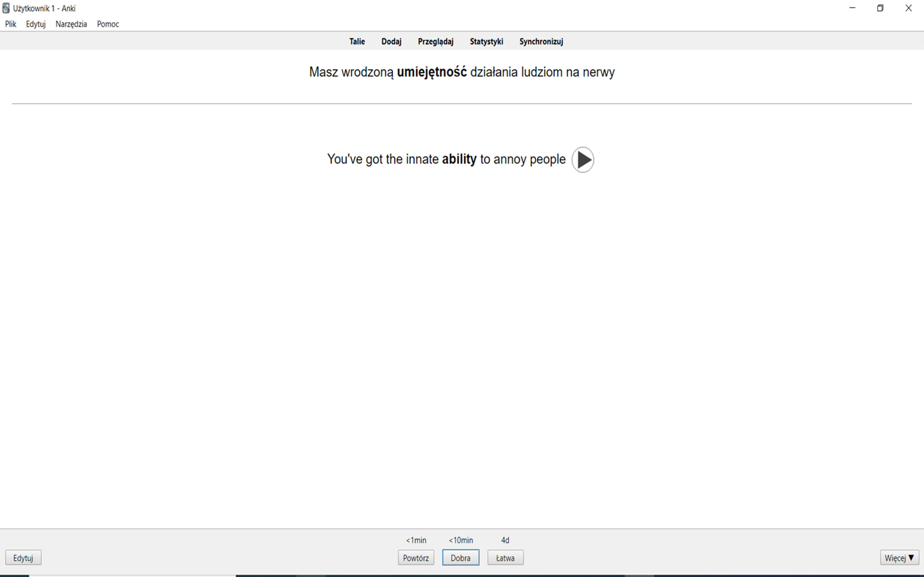This screenshot has height=577, width=924.
Task: Play the audio for the English sentence
Action: pos(583,159)
